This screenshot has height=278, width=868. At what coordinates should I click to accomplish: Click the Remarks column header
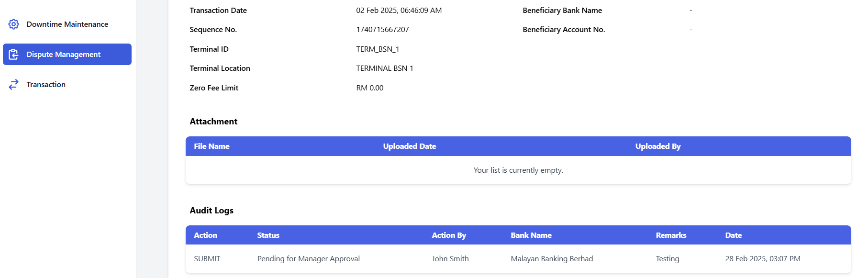[x=671, y=235]
